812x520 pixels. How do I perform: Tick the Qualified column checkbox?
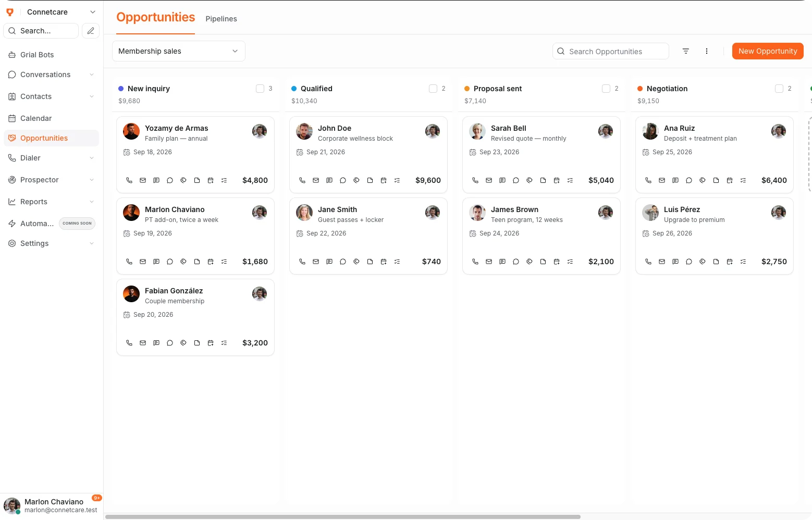coord(433,89)
